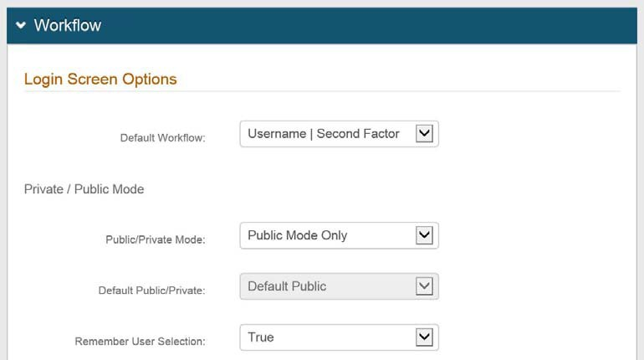The image size is (644, 360).
Task: Collapse the Workflow section chevron
Action: (21, 26)
